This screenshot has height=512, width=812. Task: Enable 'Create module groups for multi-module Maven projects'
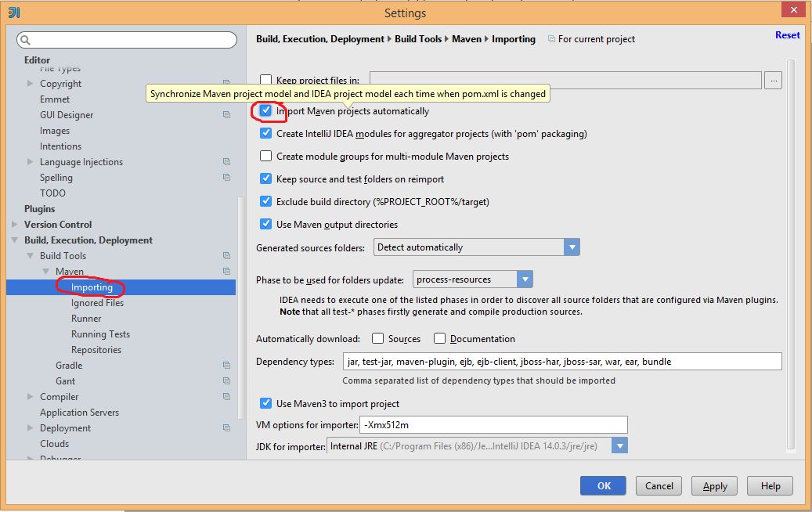(265, 156)
